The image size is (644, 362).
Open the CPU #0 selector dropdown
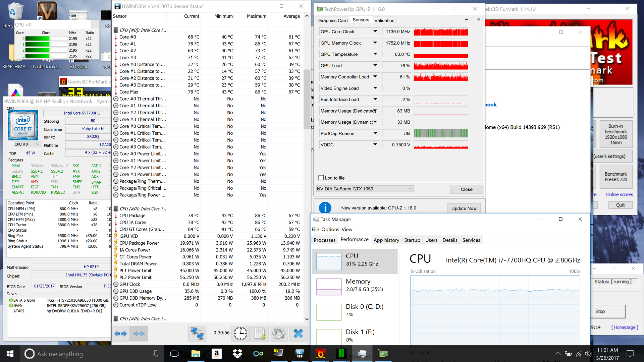[x=27, y=144]
